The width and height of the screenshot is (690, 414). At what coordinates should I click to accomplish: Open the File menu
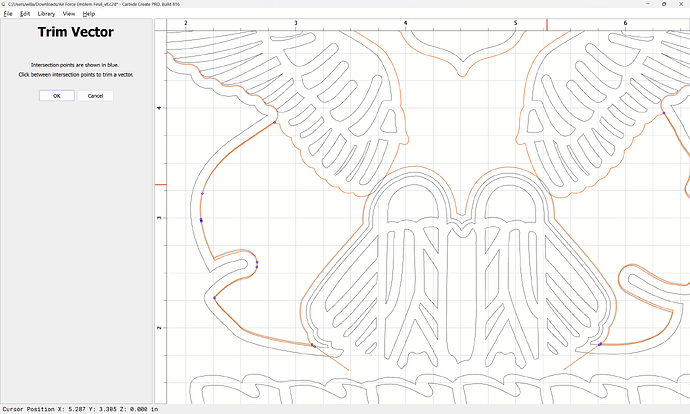coord(8,14)
